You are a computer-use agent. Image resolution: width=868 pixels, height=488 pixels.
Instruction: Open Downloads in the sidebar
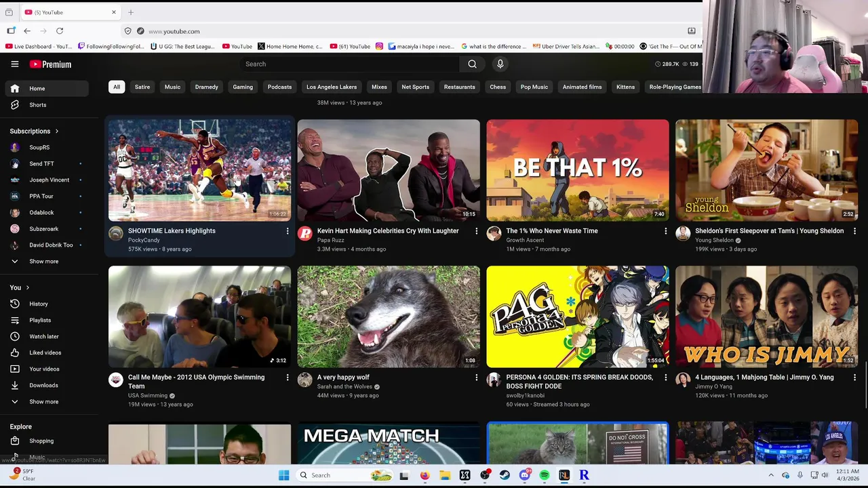[47, 385]
